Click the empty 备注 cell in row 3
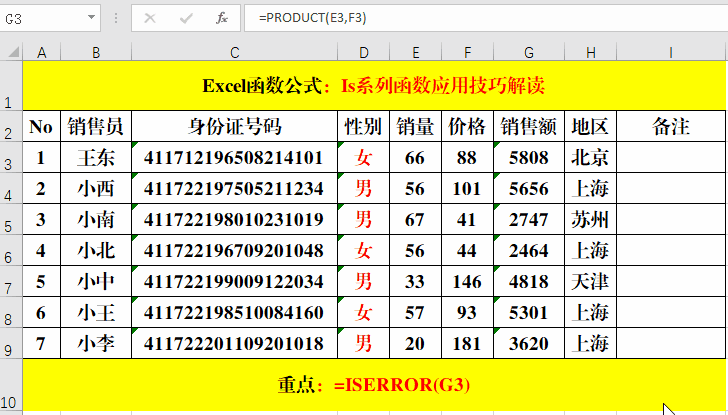 pyautogui.click(x=671, y=157)
